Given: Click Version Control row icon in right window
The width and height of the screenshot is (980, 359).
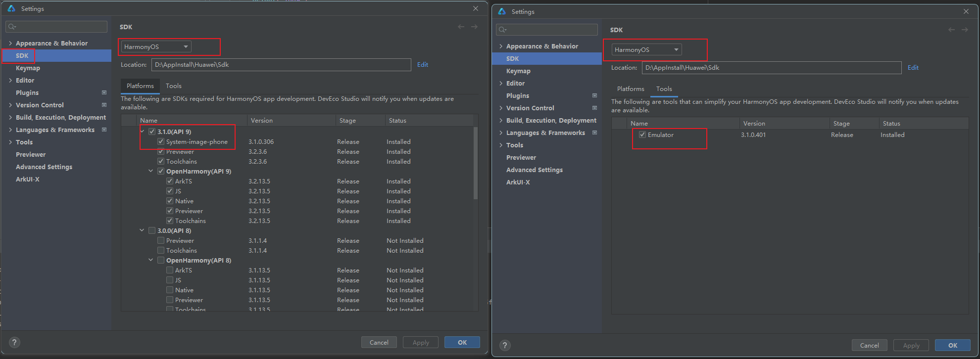Looking at the screenshot, I should coord(594,108).
